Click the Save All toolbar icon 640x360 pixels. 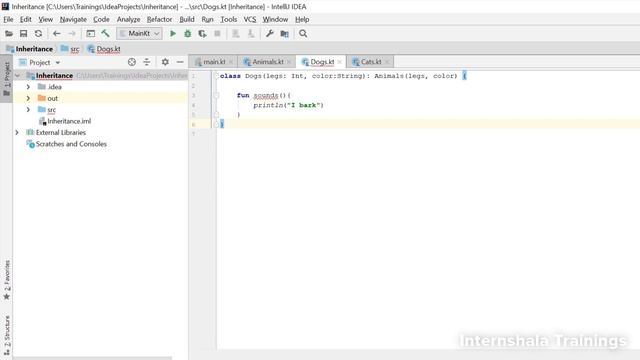point(23,33)
